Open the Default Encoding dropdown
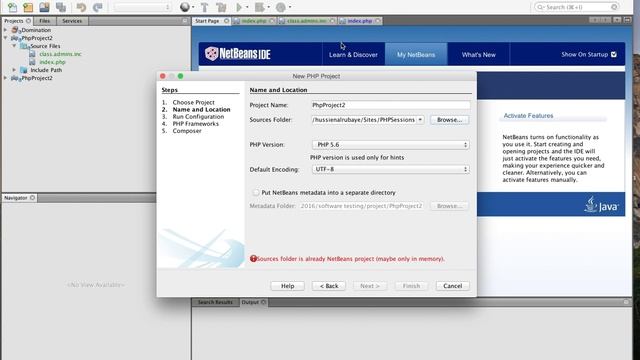 tap(391, 169)
